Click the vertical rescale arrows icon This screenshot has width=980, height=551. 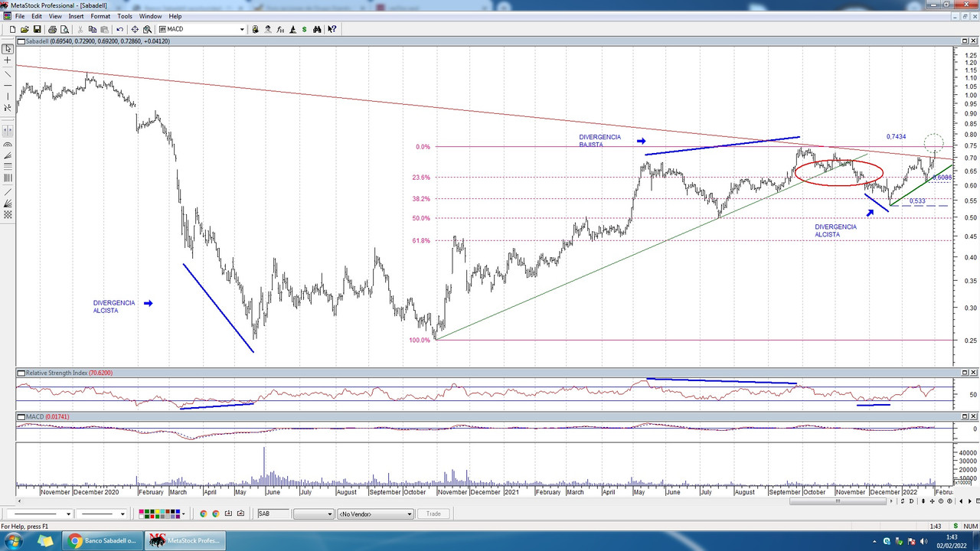[923, 501]
